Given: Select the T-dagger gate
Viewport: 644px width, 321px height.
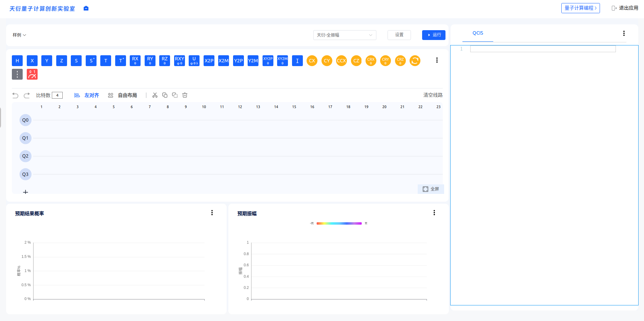Looking at the screenshot, I should 121,61.
